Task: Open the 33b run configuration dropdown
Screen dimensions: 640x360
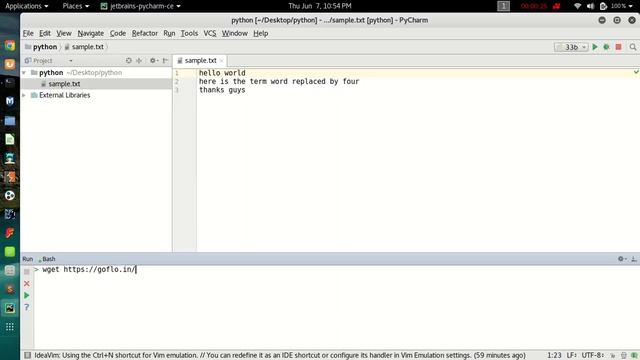Action: (571, 47)
